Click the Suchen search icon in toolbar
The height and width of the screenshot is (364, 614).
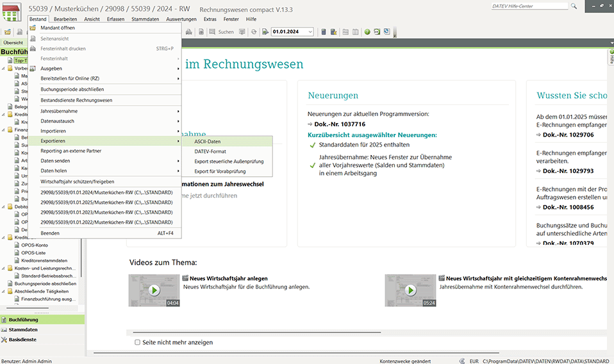[212, 31]
